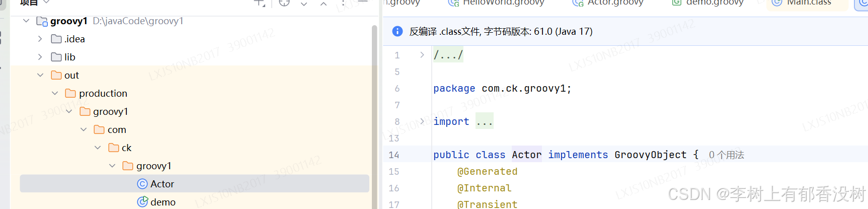
Task: Click the Actor class file icon
Action: 142,184
